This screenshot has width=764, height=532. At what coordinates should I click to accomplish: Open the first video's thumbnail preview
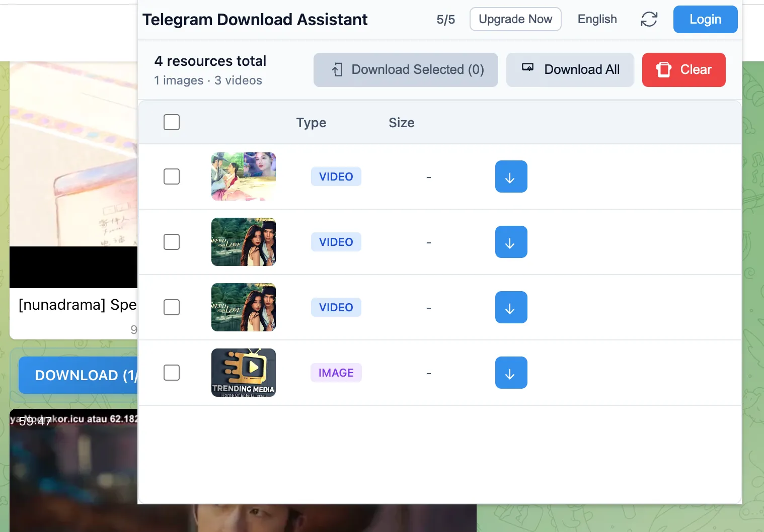244,176
